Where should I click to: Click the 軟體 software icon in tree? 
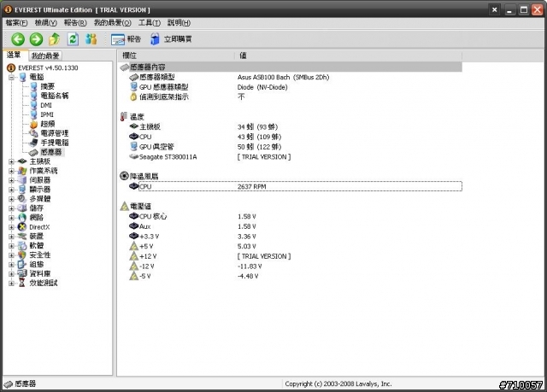pos(22,246)
